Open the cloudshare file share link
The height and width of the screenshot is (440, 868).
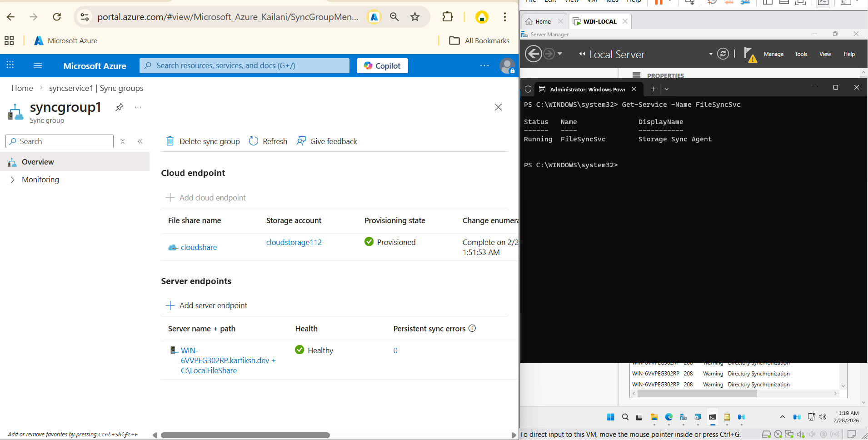(199, 247)
